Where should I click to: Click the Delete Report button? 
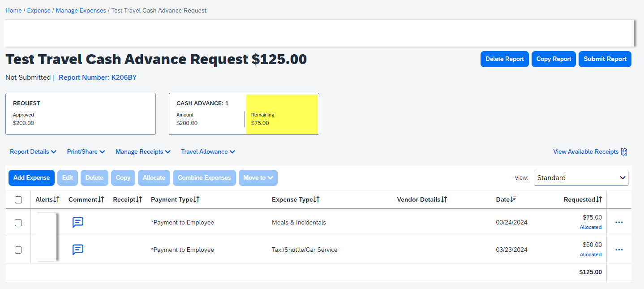[x=505, y=59]
